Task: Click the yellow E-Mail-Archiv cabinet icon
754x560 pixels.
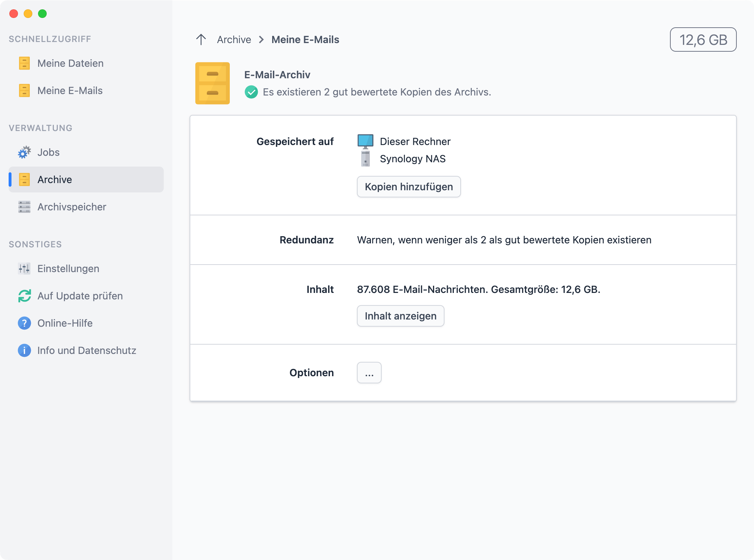Action: 212,83
